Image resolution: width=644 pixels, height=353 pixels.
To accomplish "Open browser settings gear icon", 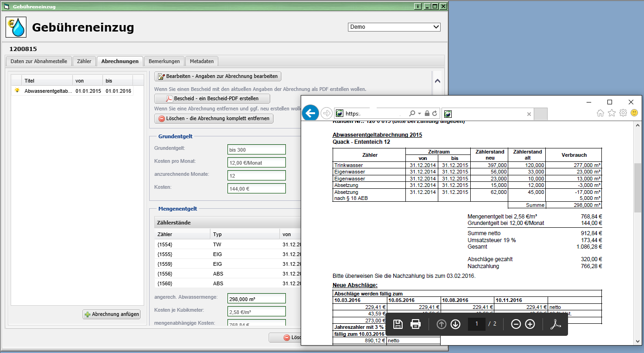I will coord(623,113).
